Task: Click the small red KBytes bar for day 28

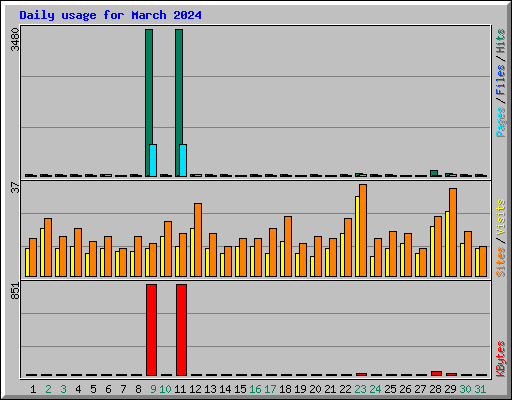Action: pyautogui.click(x=436, y=374)
